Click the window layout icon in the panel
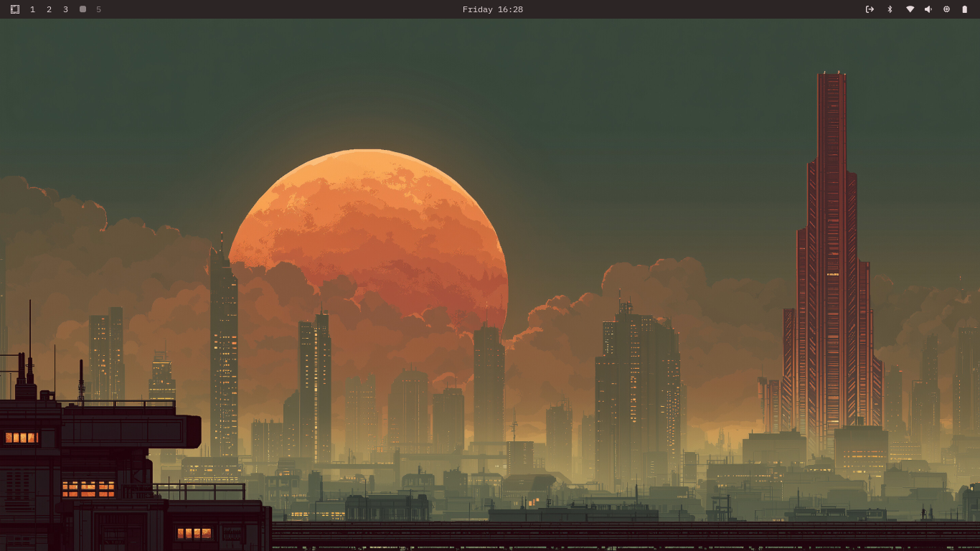The height and width of the screenshot is (551, 980). (15, 9)
